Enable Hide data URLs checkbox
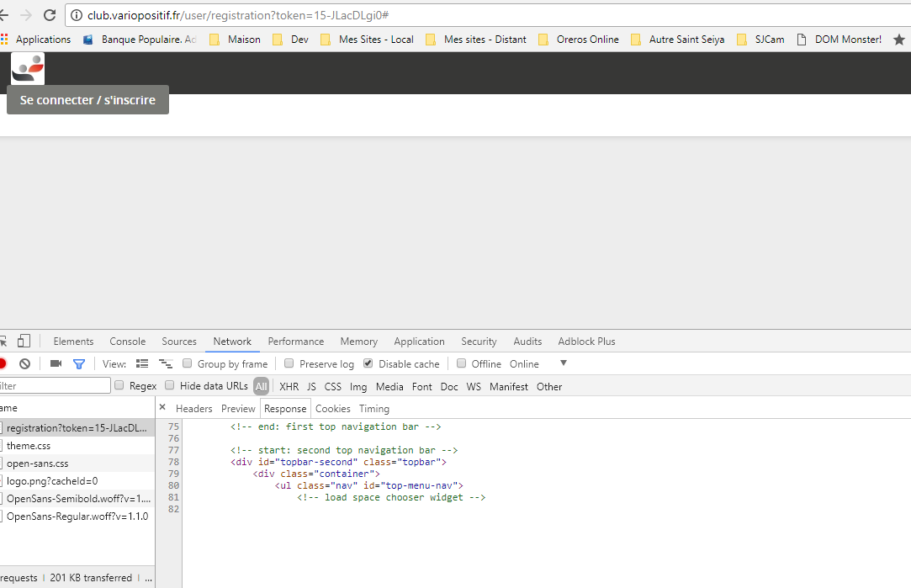The width and height of the screenshot is (911, 588). [170, 385]
